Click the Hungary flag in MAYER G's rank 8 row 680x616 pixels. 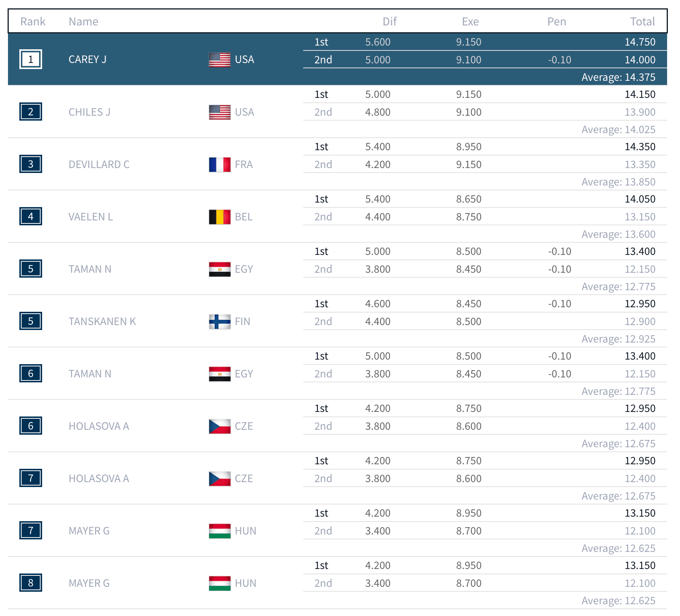point(219,583)
